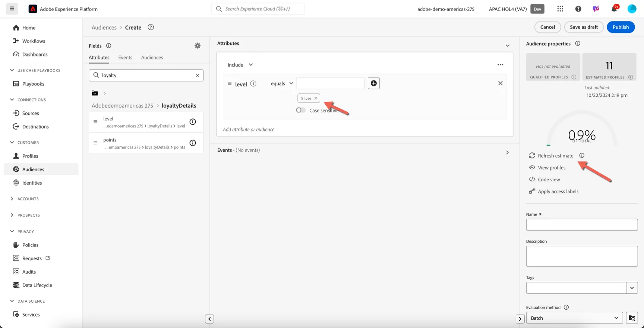Remove the Silver value chip
Screen dimensions: 644x328
(316, 98)
